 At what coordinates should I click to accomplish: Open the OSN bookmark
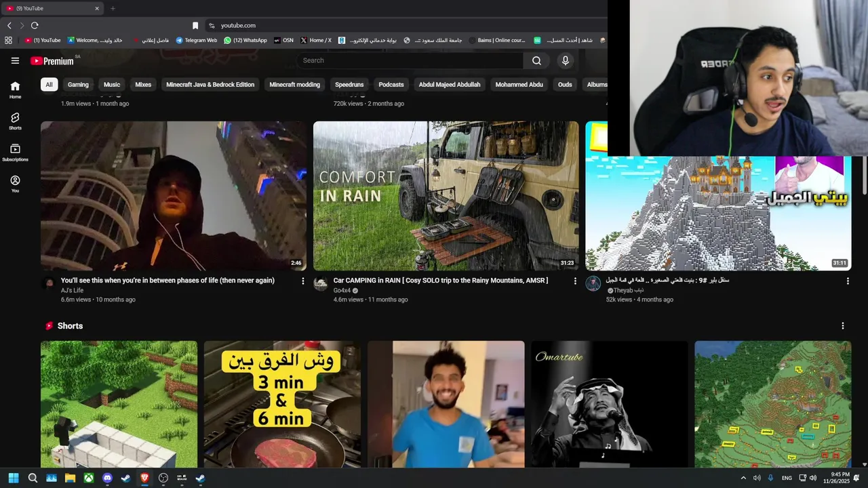tap(283, 41)
